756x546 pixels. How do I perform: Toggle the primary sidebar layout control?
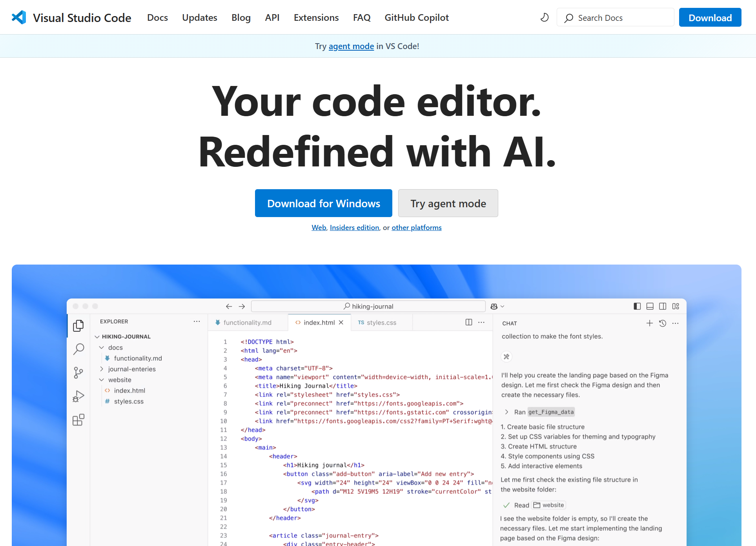[637, 306]
